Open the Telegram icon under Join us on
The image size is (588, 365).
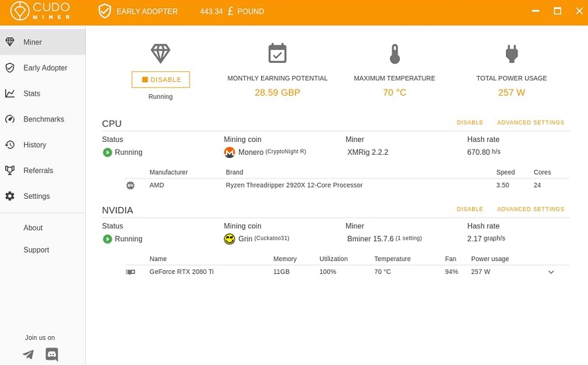28,354
